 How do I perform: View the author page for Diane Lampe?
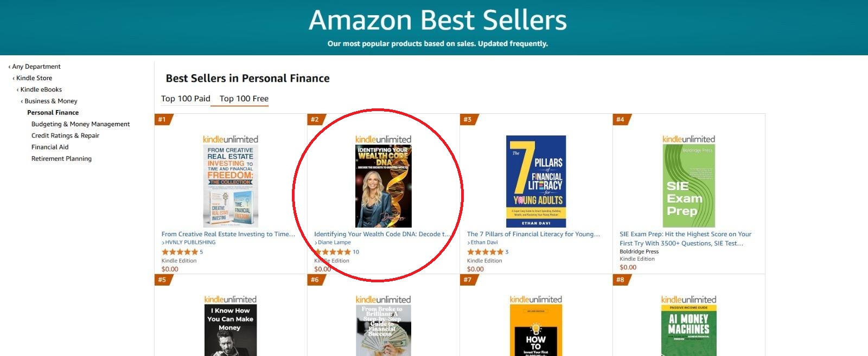(x=334, y=242)
